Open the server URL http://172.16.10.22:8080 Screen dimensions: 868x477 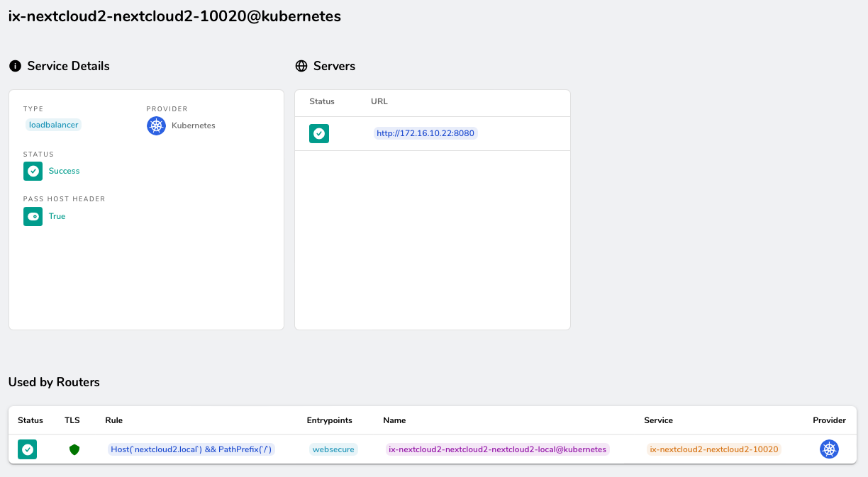click(x=425, y=133)
